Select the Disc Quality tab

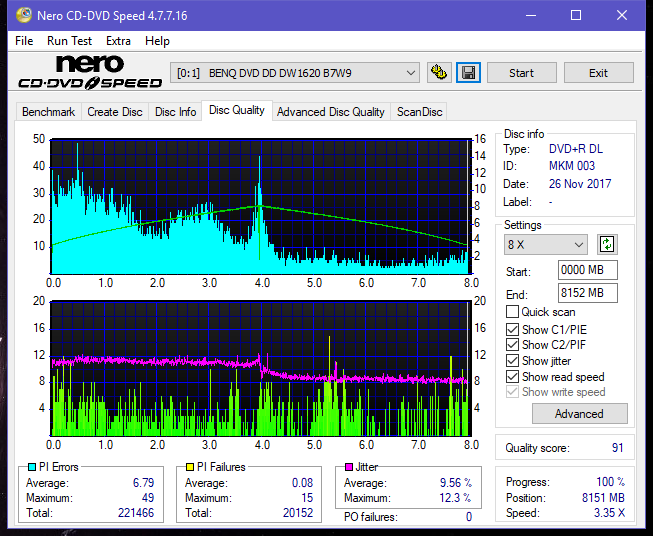[237, 110]
